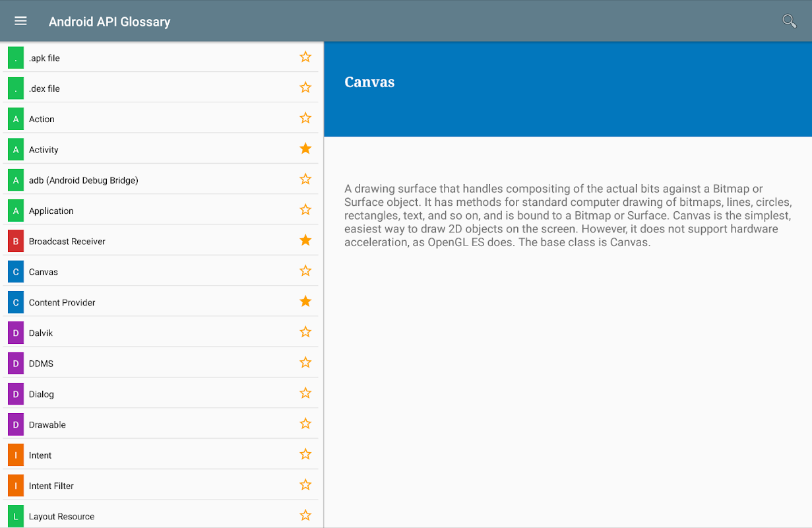This screenshot has height=528, width=812.
Task: Click the red B badge for Broadcast Receiver
Action: click(16, 241)
